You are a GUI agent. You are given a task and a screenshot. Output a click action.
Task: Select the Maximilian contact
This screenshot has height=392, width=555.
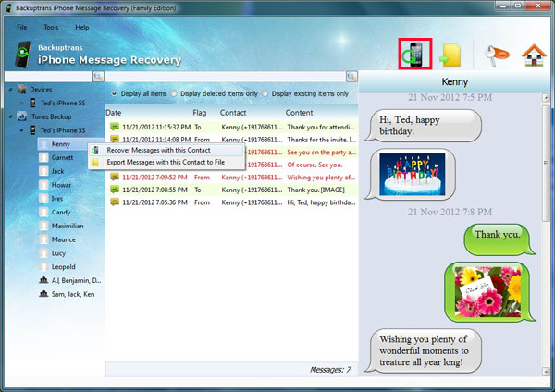click(x=68, y=226)
